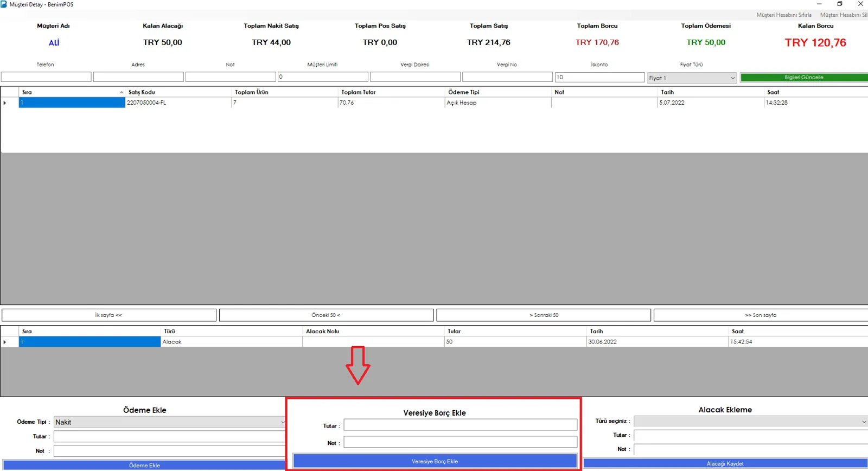Click the 70,76 total amount cell
The height and width of the screenshot is (471, 868).
pos(391,103)
